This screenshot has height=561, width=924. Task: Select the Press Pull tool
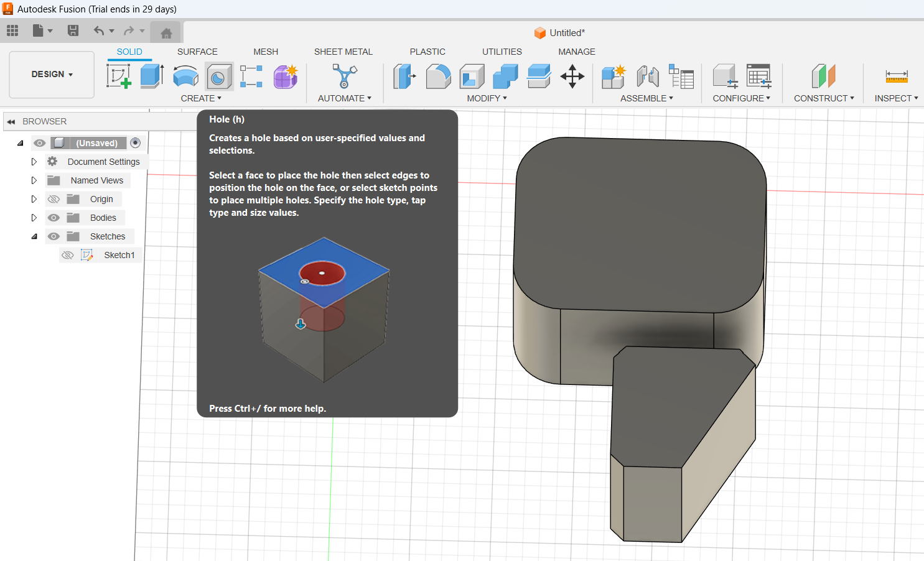click(x=404, y=76)
